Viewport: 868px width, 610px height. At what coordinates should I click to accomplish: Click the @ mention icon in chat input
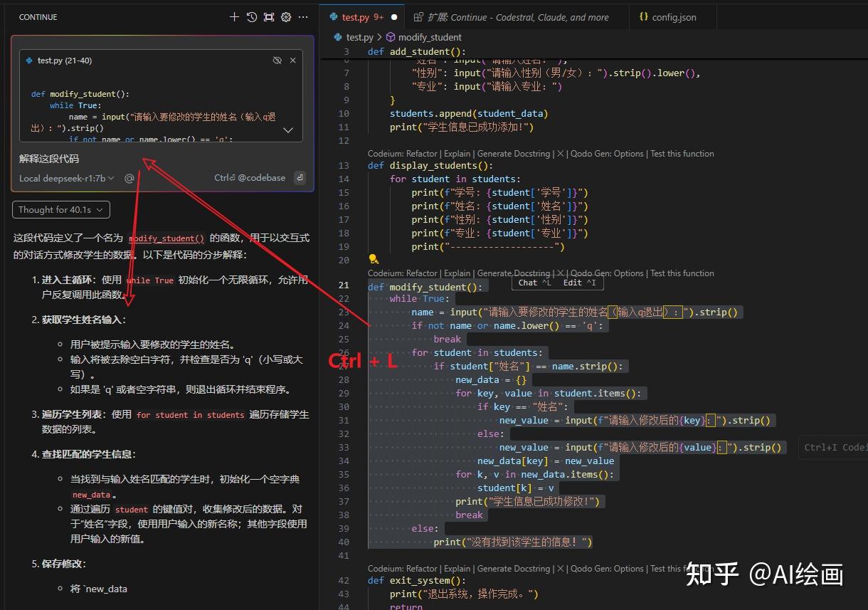click(x=129, y=179)
